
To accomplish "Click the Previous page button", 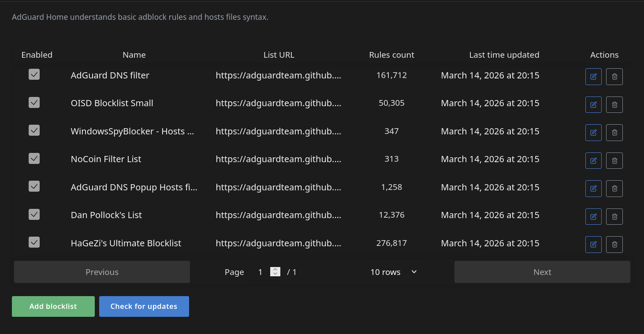I will pyautogui.click(x=102, y=272).
